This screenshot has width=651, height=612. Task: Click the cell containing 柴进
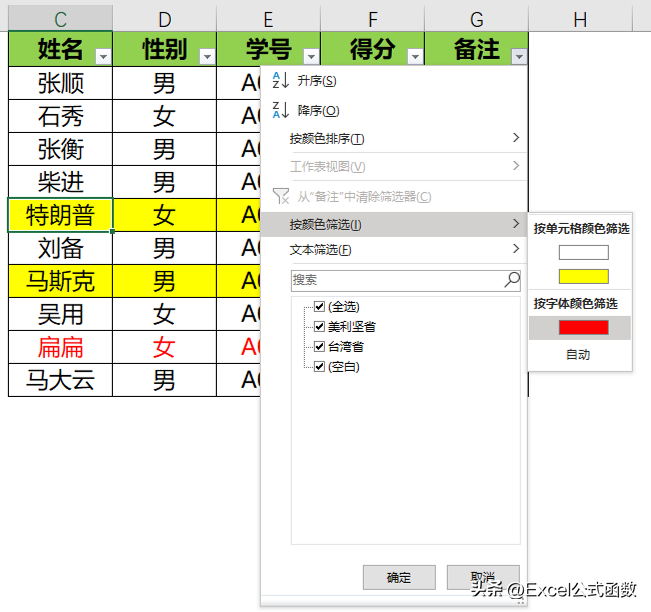pos(61,182)
